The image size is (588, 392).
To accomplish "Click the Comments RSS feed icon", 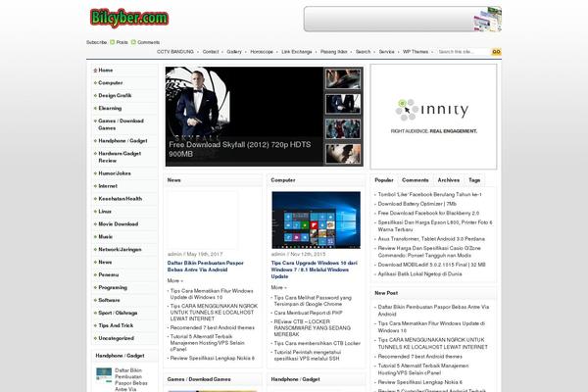I will 133,42.
